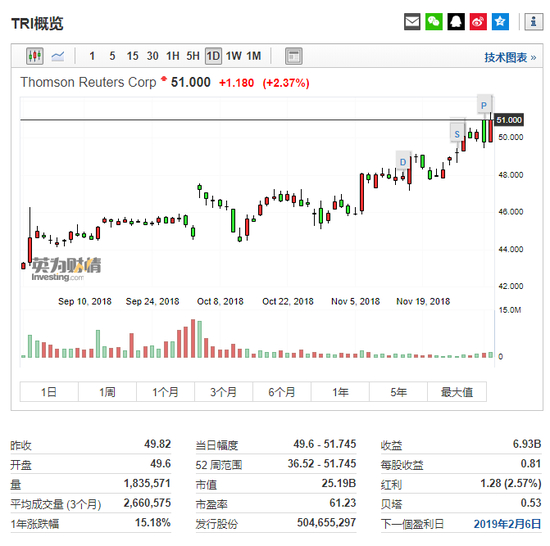
Task: Click the 1年涨跌幅 value 15.18%
Action: [153, 523]
